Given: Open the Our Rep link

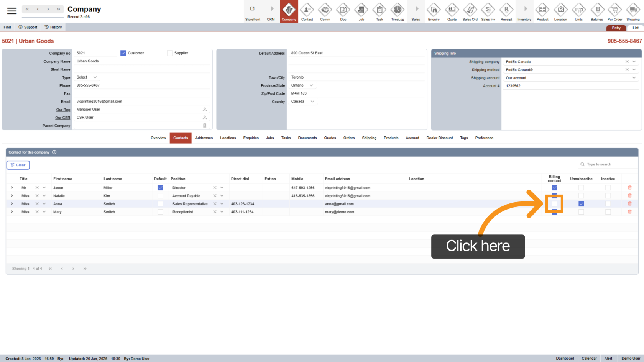Looking at the screenshot, I should (x=63, y=110).
